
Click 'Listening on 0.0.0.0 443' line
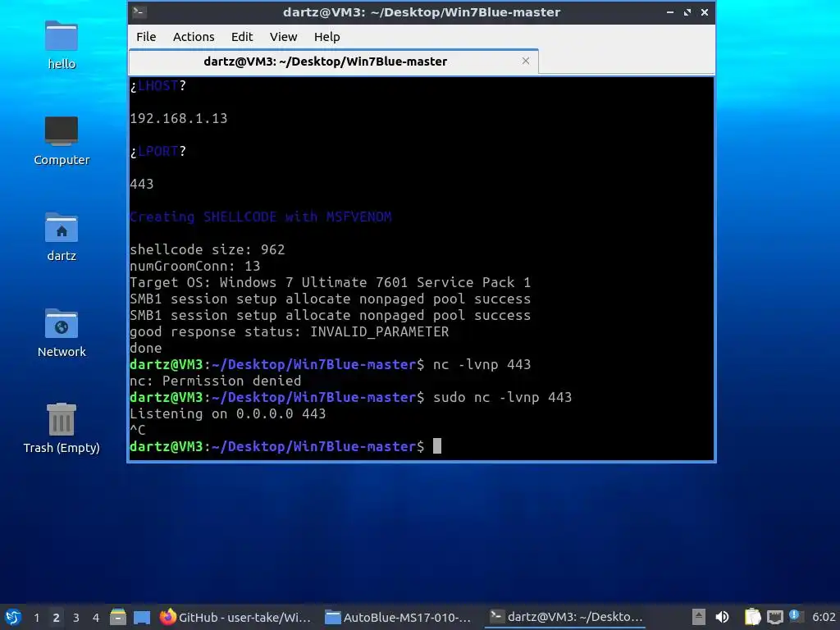pos(228,413)
